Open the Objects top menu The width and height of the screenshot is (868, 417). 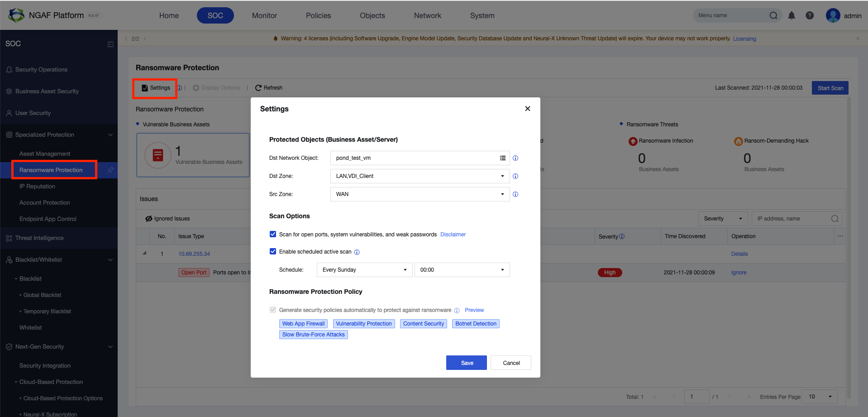372,15
